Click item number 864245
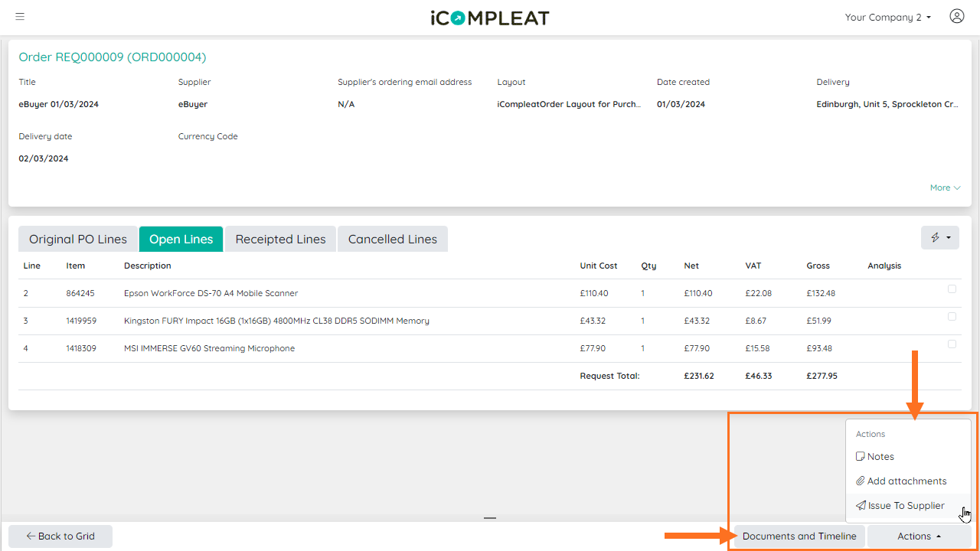Viewport: 980px width, 551px height. point(80,294)
